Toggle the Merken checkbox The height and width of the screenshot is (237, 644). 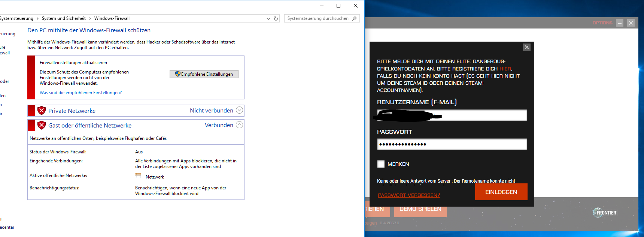click(x=381, y=164)
